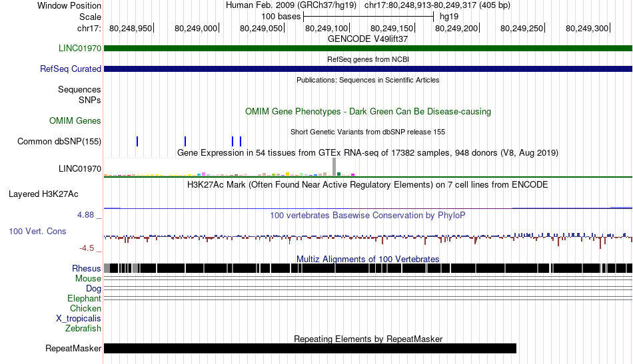Click the RepeatMasker track label

click(x=73, y=348)
